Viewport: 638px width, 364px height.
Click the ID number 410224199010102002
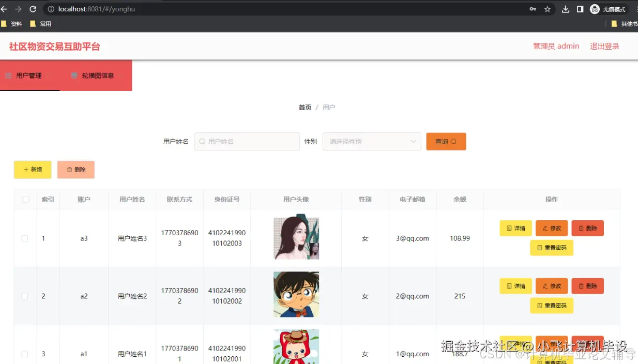227,296
